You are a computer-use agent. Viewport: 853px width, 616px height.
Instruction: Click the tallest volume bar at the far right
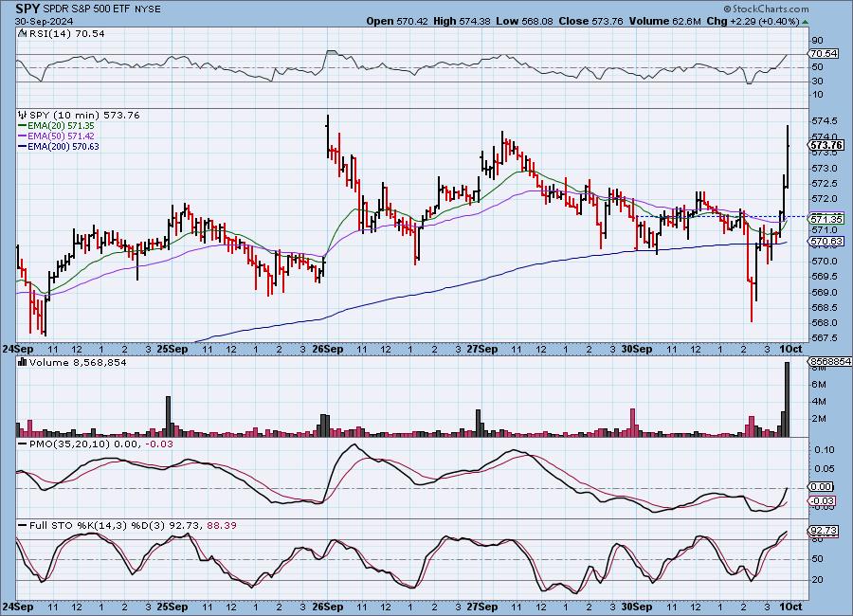[x=787, y=399]
